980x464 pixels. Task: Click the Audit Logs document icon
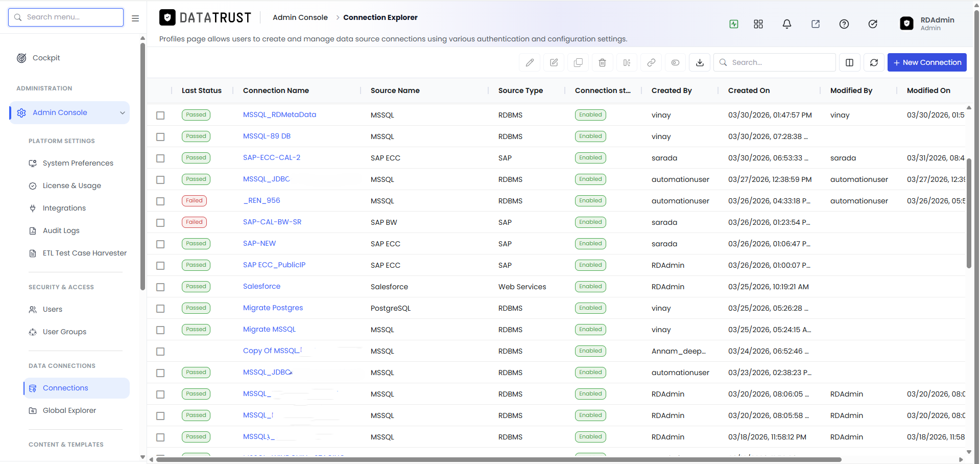click(x=33, y=231)
